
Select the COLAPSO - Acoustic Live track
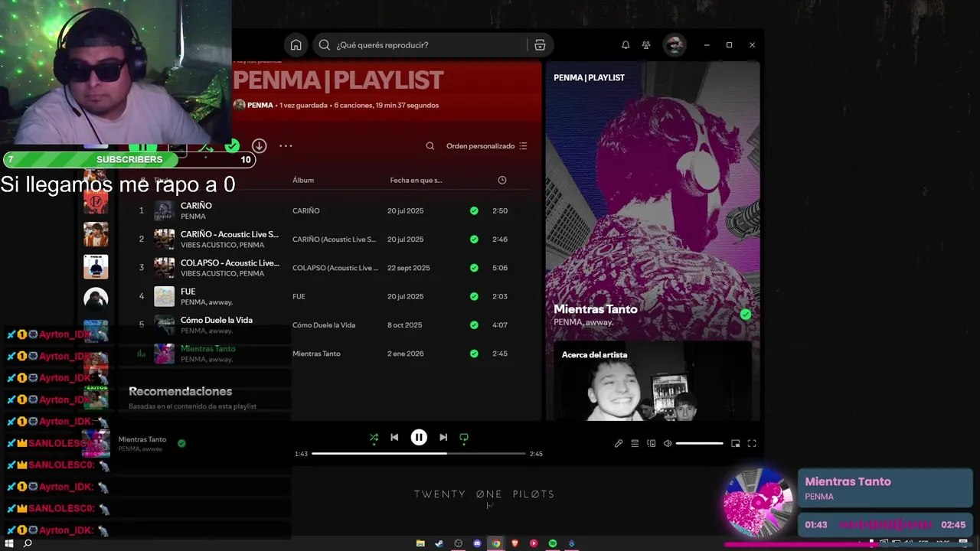[230, 262]
